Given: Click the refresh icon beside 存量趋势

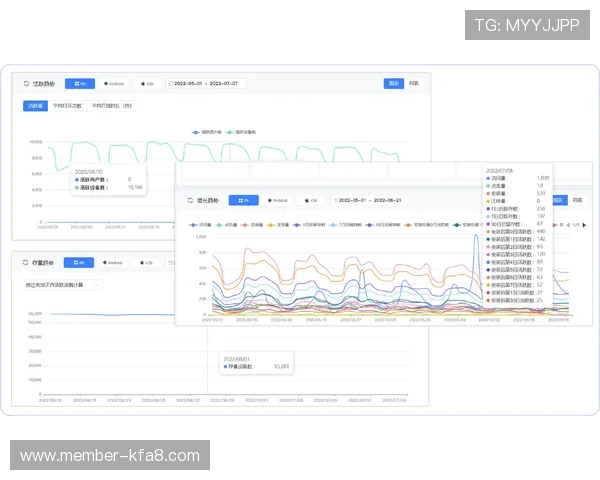Looking at the screenshot, I should 25,263.
